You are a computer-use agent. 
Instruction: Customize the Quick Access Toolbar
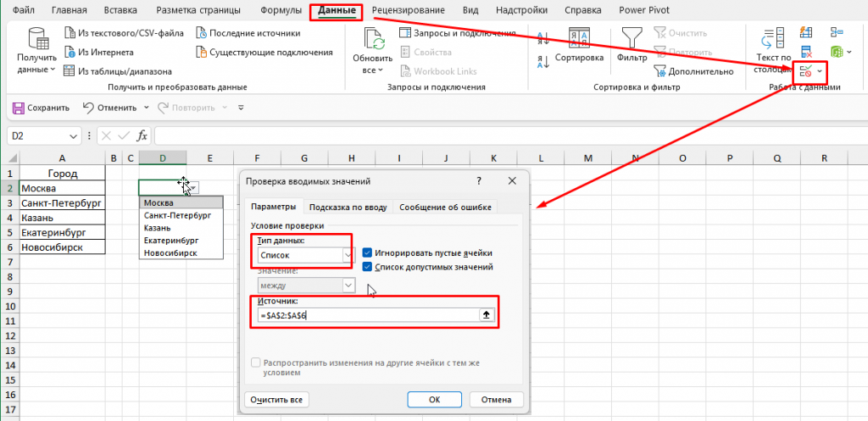(x=241, y=108)
